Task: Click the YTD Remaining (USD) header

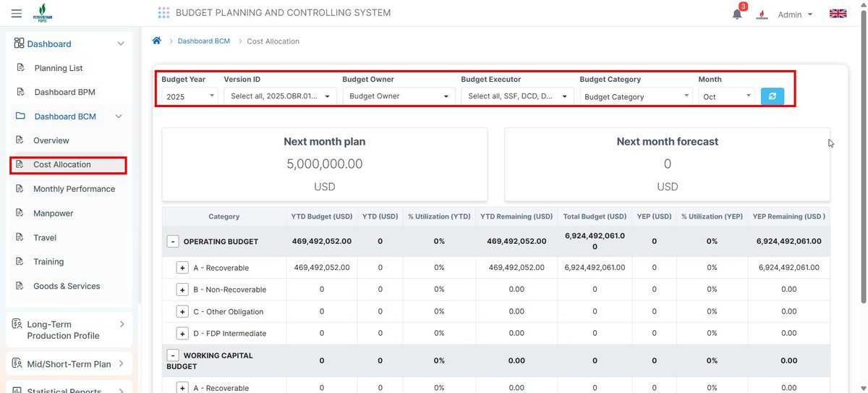Action: 516,216
